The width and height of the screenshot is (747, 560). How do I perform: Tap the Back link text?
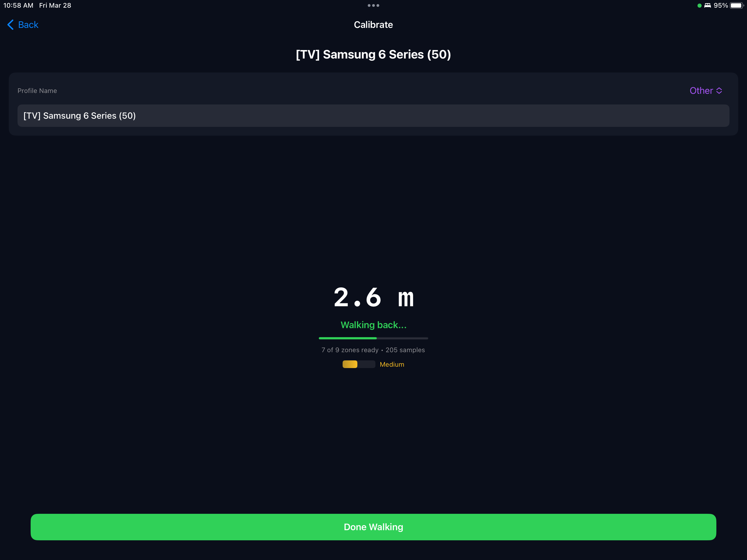28,25
